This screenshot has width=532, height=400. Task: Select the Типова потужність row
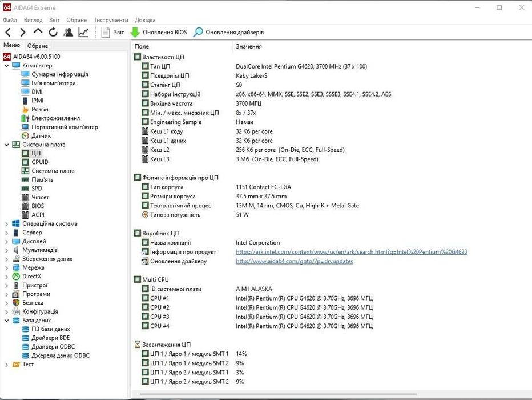pyautogui.click(x=332, y=215)
